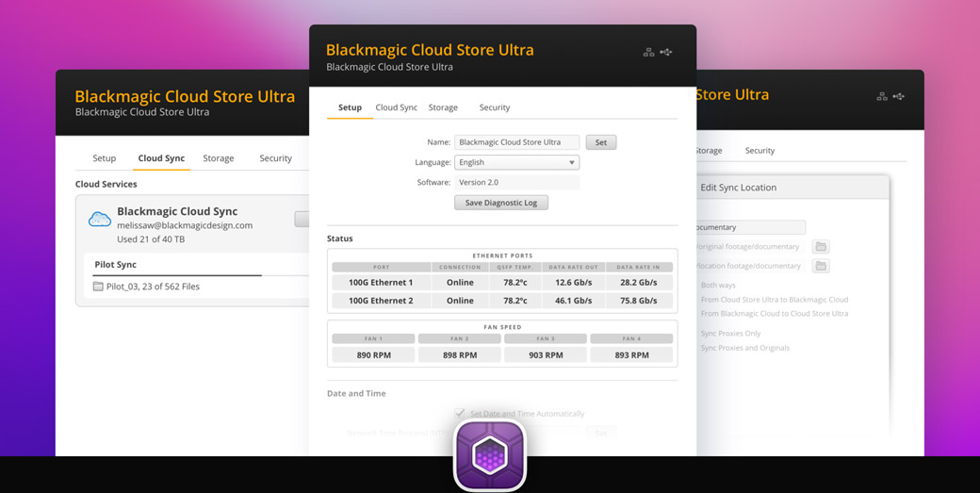Click the original footage/documentary path text
This screenshot has height=493, width=980.
[x=748, y=247]
